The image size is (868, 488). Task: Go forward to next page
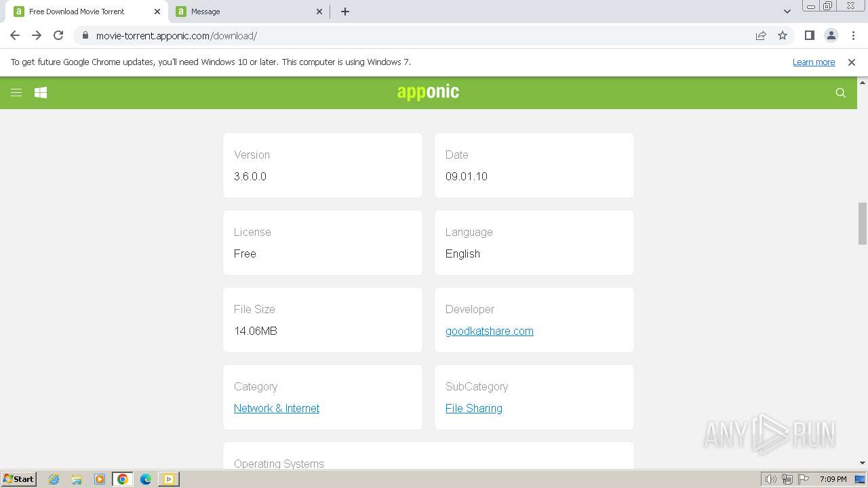click(37, 35)
